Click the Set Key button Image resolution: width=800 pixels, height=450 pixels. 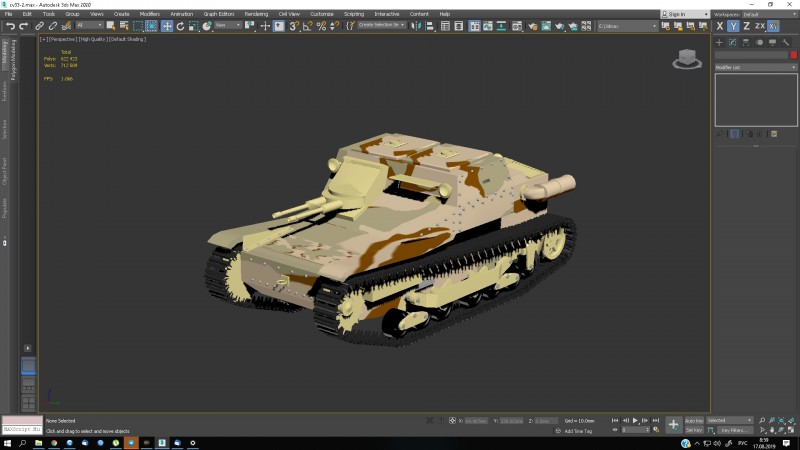(x=694, y=430)
